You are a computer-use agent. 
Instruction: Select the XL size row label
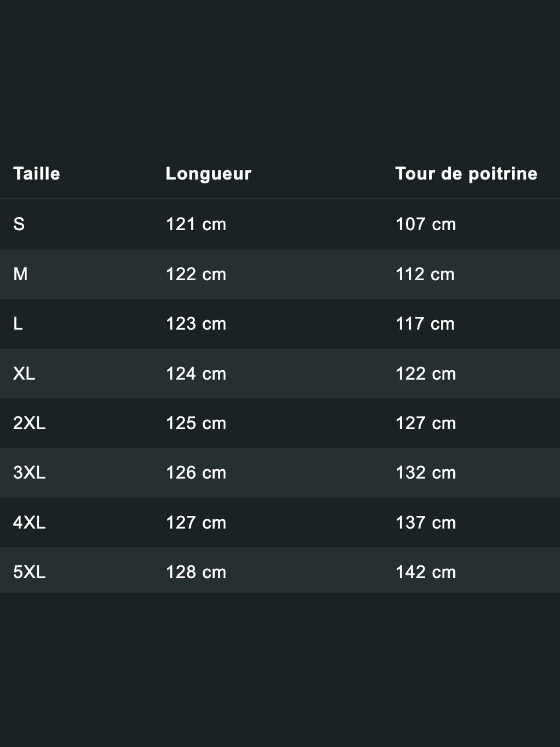pos(24,373)
